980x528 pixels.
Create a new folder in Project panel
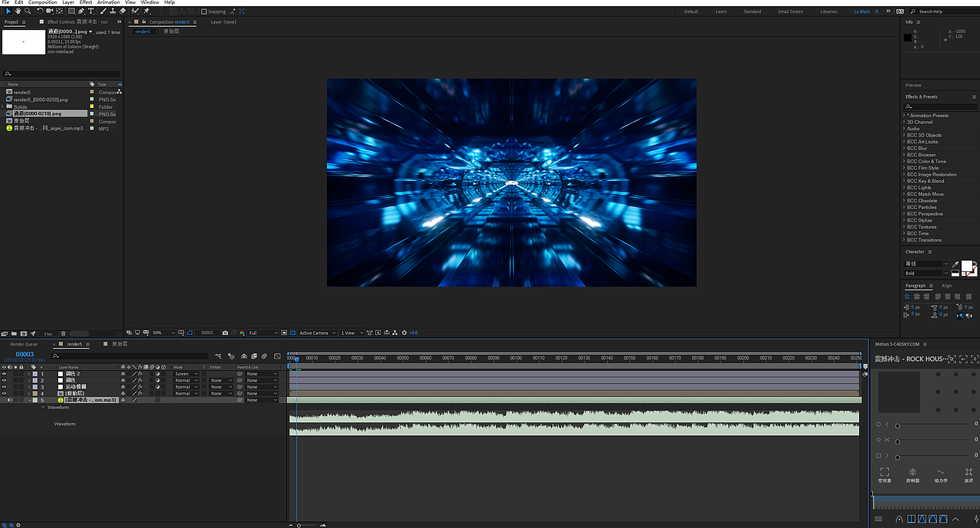pos(14,333)
